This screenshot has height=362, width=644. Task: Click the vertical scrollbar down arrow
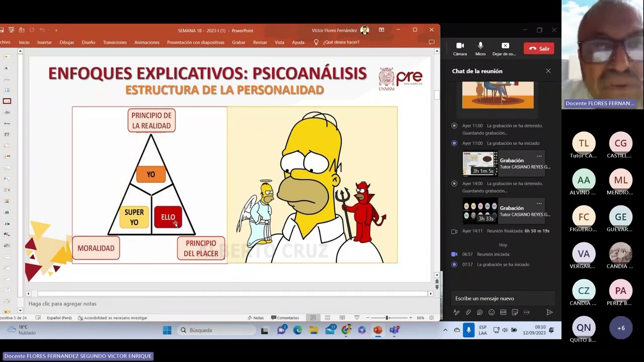[437, 275]
